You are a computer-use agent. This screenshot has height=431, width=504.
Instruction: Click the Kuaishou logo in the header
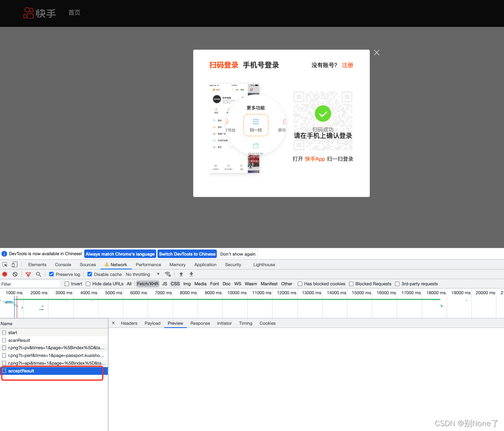(39, 13)
